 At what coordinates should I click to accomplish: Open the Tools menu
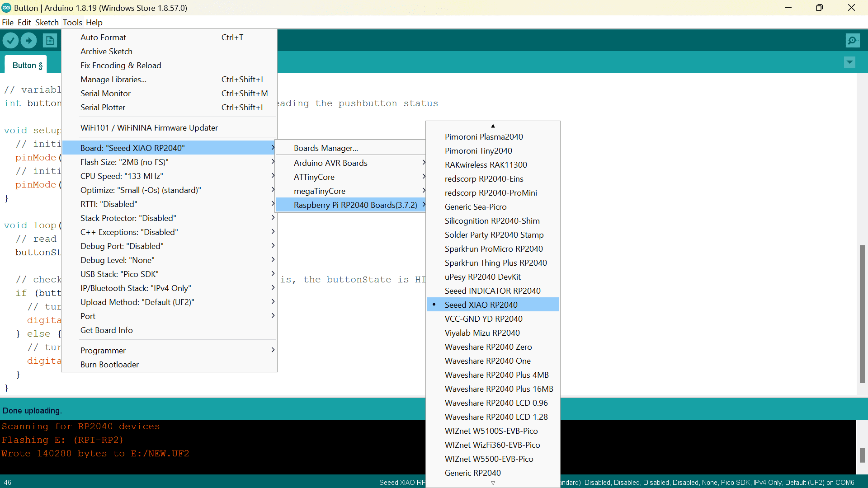tap(72, 22)
